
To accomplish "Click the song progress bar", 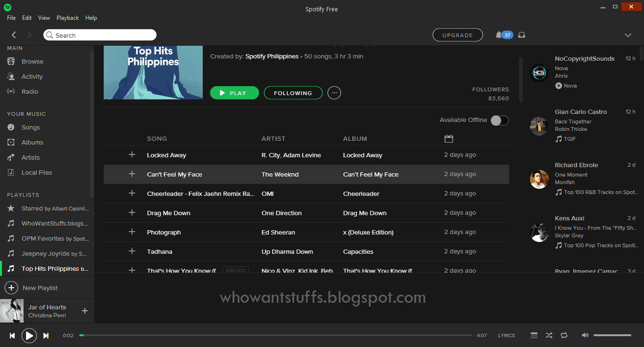I will [276, 335].
